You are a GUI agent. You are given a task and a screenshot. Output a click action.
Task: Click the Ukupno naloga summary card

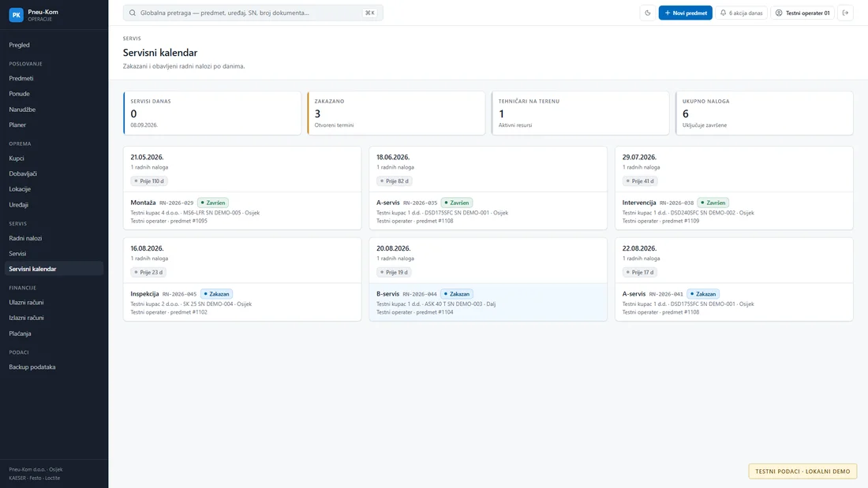tap(765, 113)
